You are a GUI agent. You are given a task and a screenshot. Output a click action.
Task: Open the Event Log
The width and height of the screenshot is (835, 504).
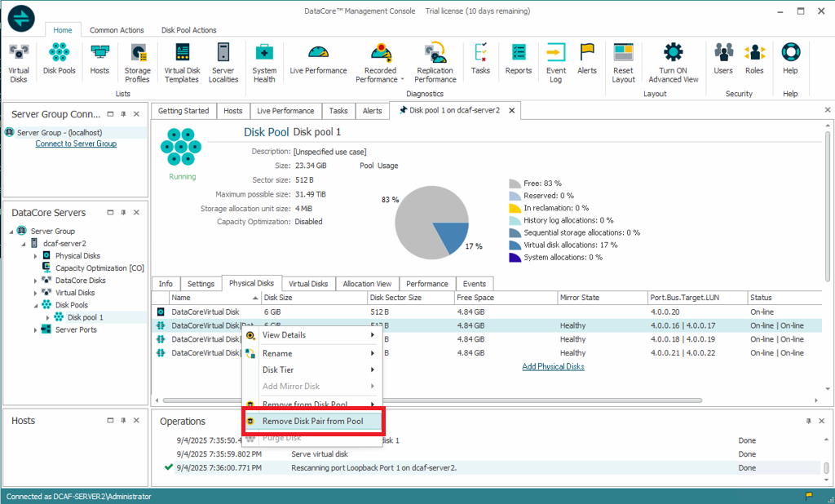pyautogui.click(x=556, y=62)
